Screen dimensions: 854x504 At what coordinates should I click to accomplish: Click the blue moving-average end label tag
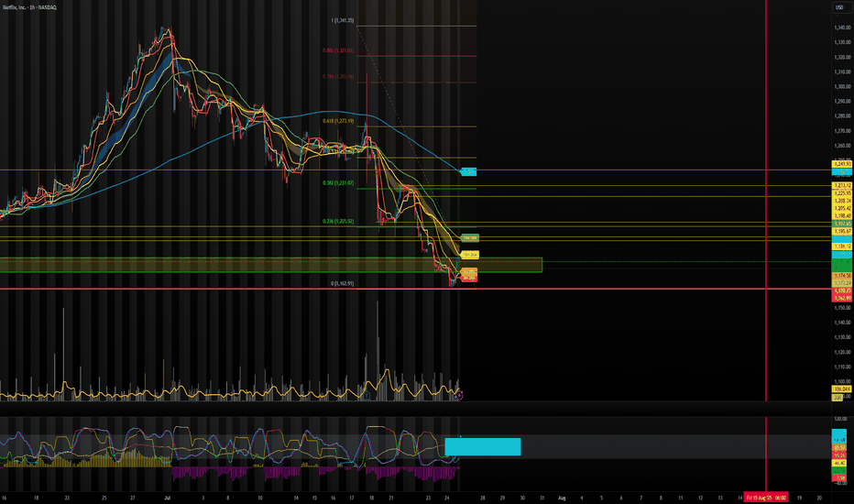[x=468, y=171]
